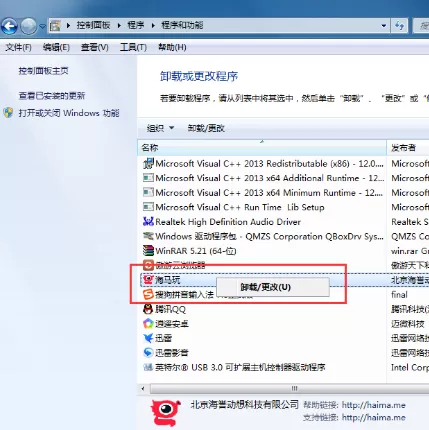This screenshot has height=430, width=429.
Task: Expand the arrow before 控制面板 breadcrumb
Action: click(x=68, y=25)
